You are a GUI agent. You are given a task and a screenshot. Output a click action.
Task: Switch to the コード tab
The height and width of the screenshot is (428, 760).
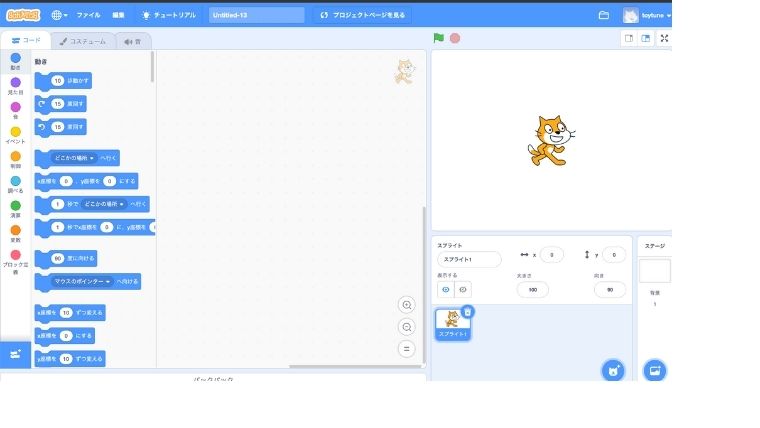tap(26, 41)
